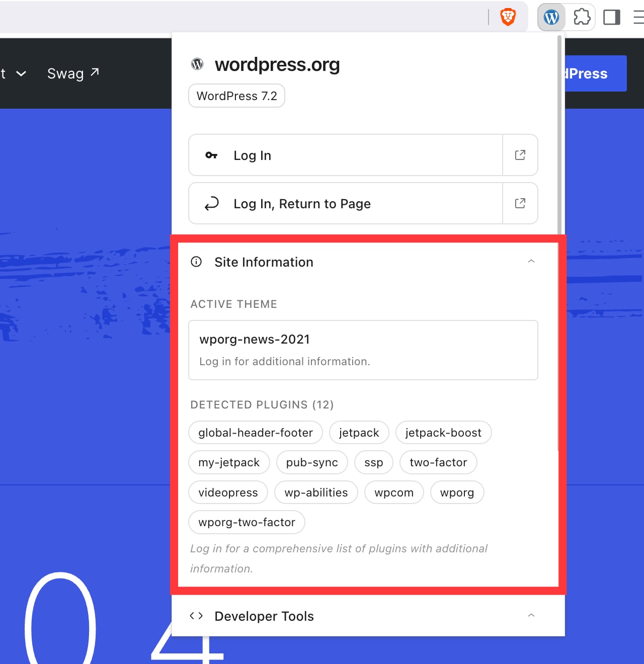Click the wporg-two-factor plugin tag
This screenshot has height=664, width=644.
(x=247, y=522)
